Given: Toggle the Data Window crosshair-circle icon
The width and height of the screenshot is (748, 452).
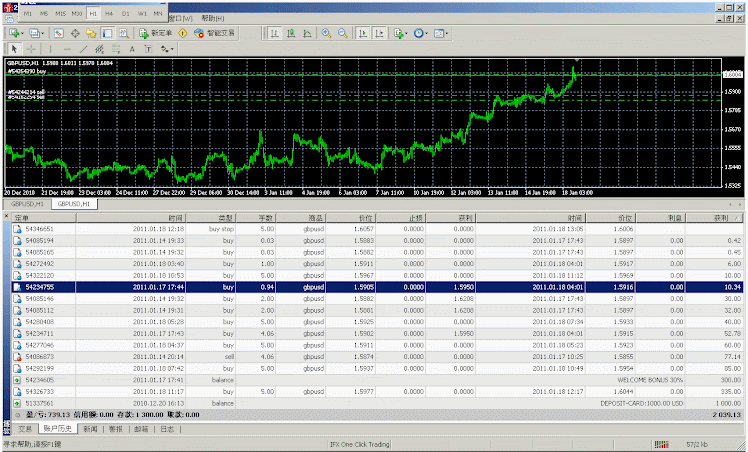Looking at the screenshot, I should point(75,33).
